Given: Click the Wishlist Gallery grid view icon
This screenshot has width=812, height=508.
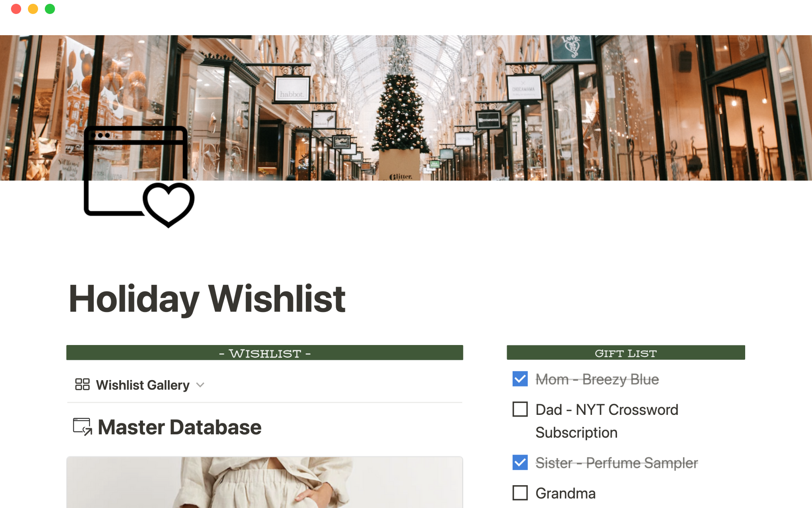Looking at the screenshot, I should [82, 384].
